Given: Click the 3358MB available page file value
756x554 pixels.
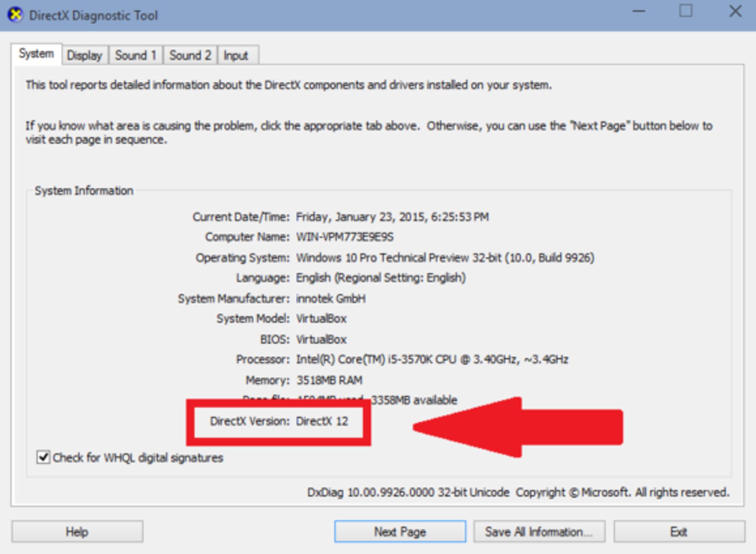Looking at the screenshot, I should (414, 400).
